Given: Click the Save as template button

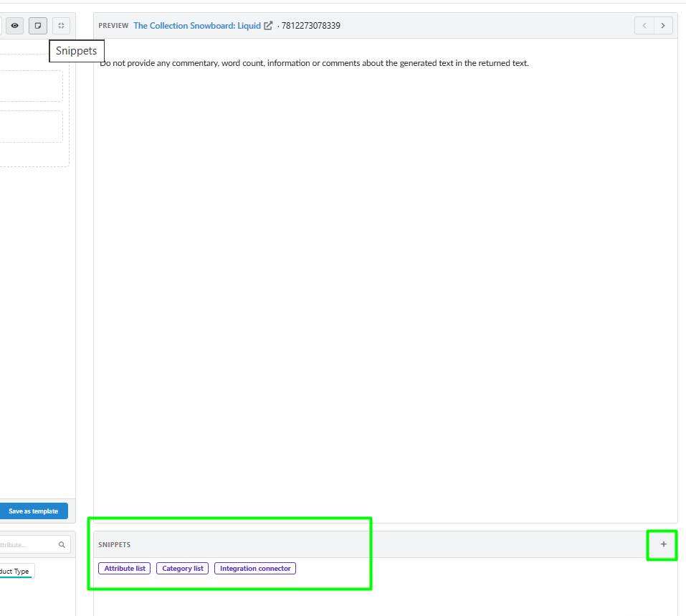Looking at the screenshot, I should (x=34, y=511).
